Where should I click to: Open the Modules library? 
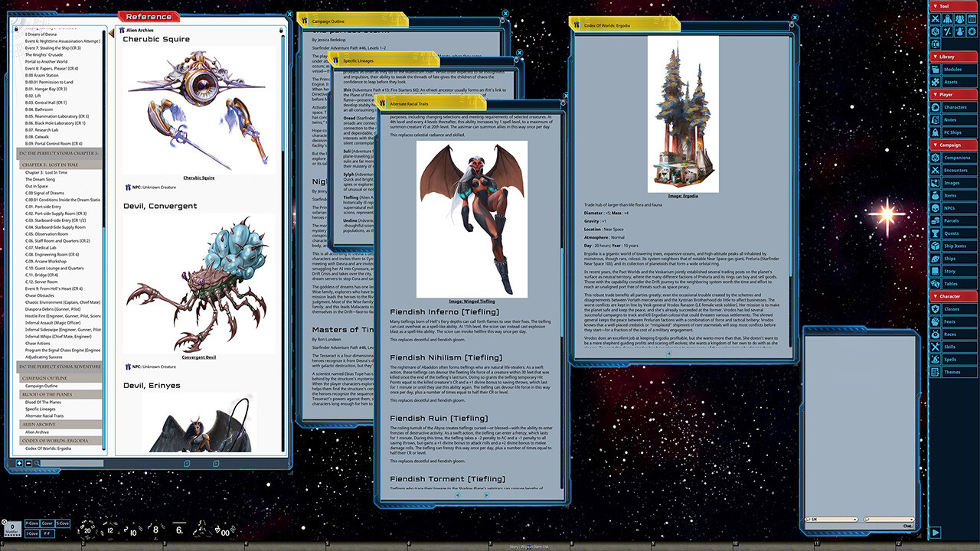pyautogui.click(x=957, y=68)
